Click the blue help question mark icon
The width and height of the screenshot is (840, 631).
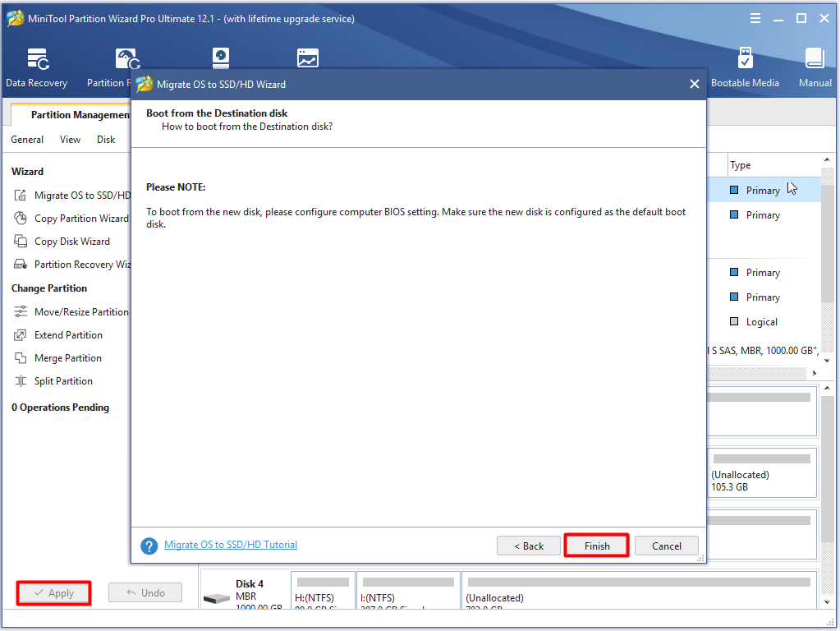point(149,546)
